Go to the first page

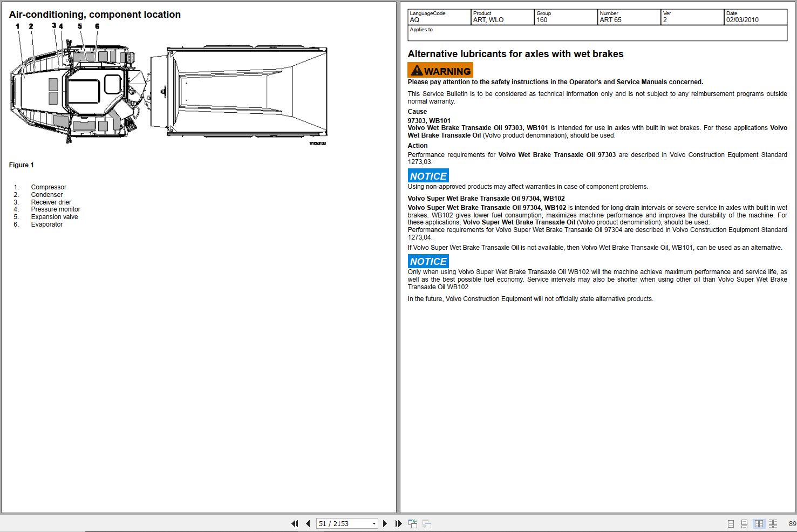[x=295, y=523]
